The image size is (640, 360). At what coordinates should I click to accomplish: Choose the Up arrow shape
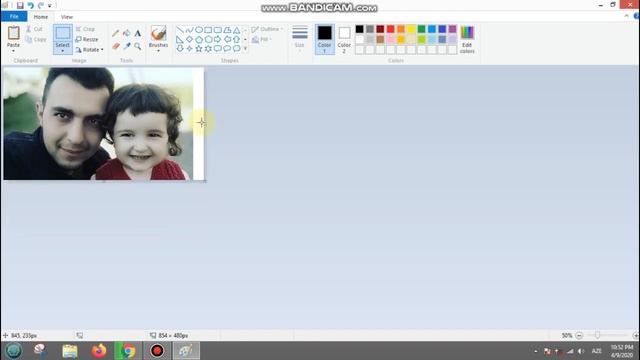pyautogui.click(x=236, y=40)
